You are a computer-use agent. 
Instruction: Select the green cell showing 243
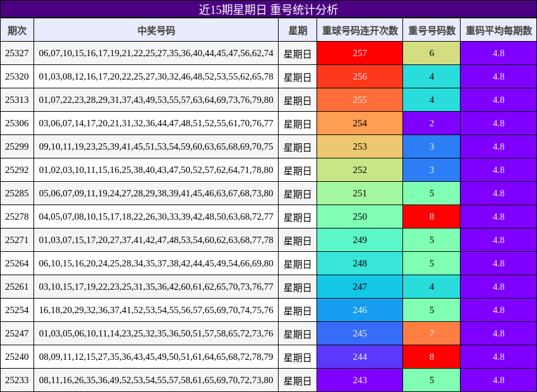(359, 381)
